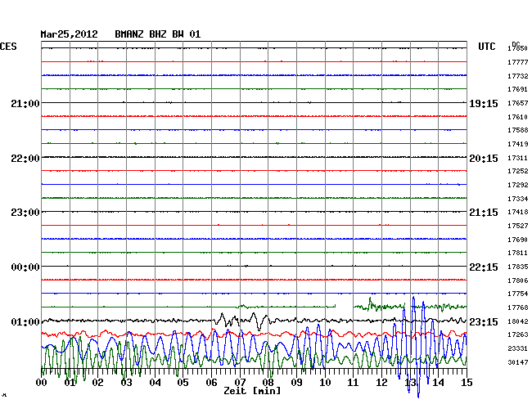Select the amplitude value 17690

click(x=518, y=240)
